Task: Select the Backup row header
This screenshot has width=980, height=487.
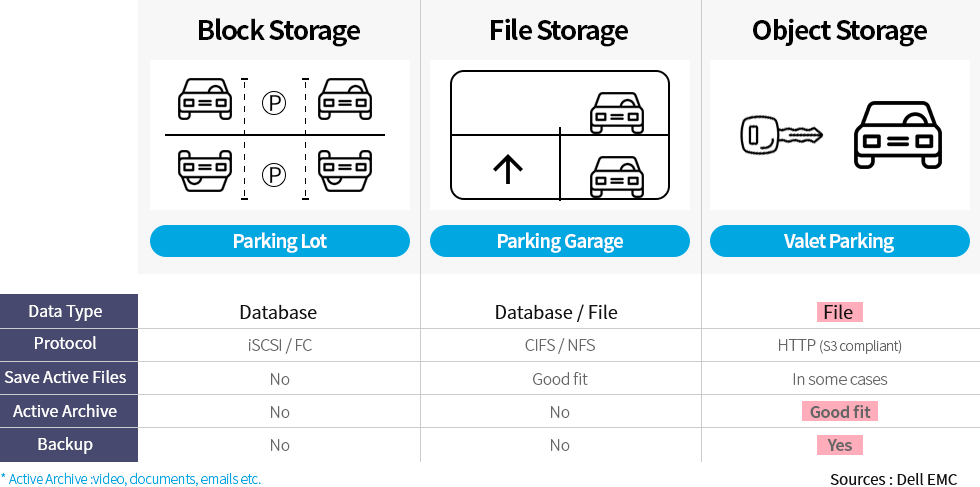Action: (68, 444)
